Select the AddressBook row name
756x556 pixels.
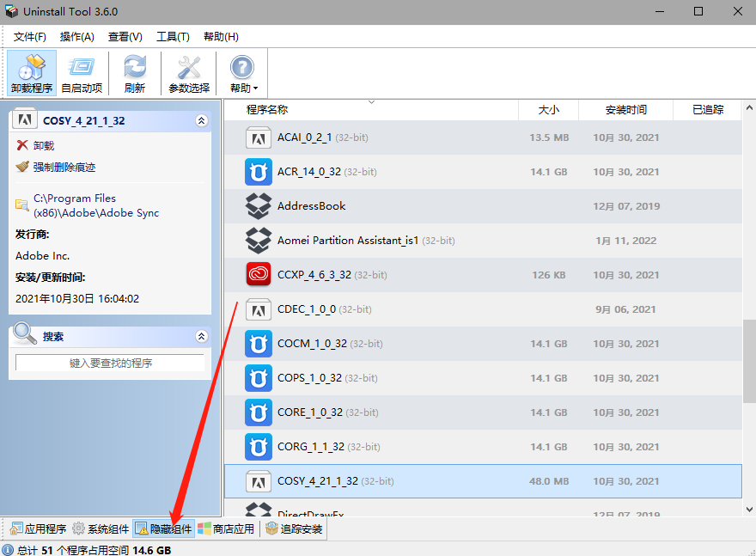click(312, 206)
